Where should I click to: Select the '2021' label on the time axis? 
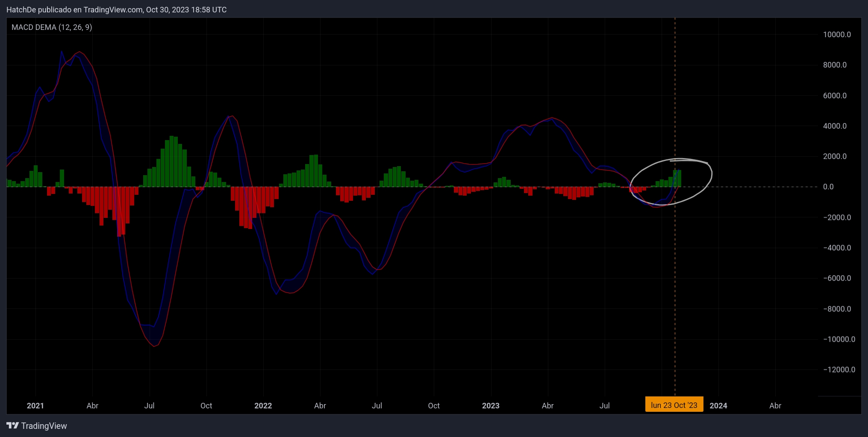pos(35,406)
